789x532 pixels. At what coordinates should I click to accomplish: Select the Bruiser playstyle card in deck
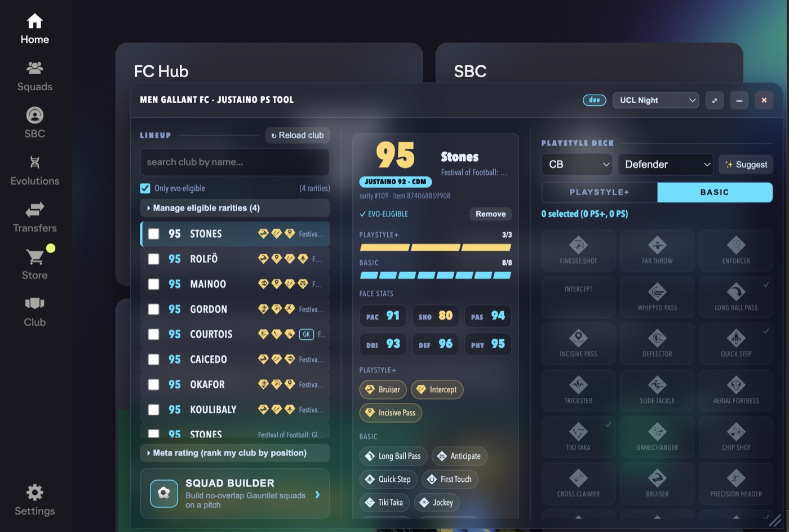(657, 484)
